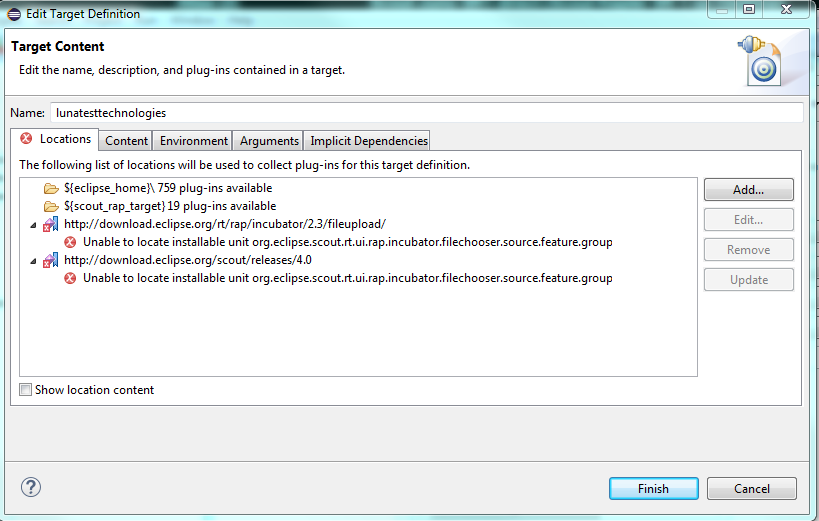
Task: Open the Environment tab
Action: [x=193, y=141]
